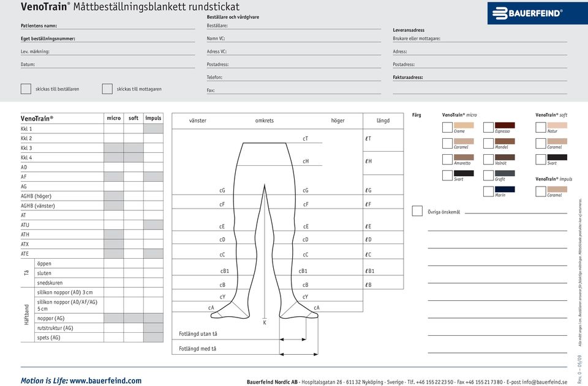Tick the soft Natur checkbox
The image size is (588, 386).
coord(541,127)
